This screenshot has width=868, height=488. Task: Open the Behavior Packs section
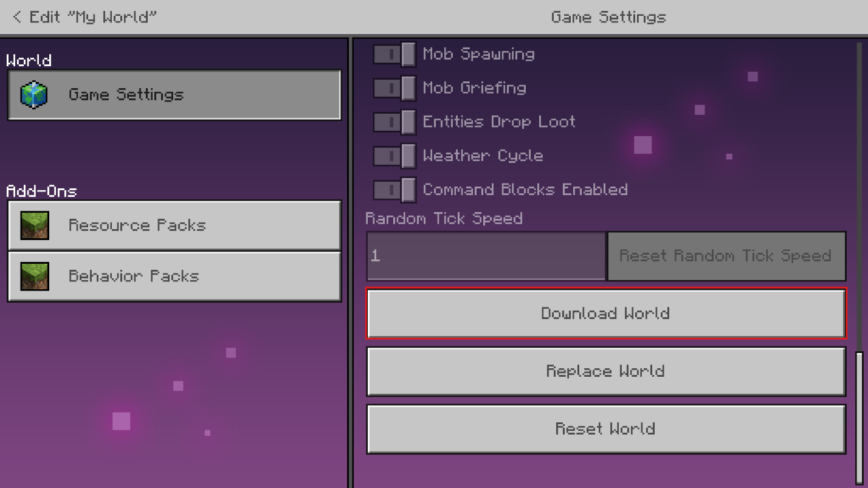174,277
